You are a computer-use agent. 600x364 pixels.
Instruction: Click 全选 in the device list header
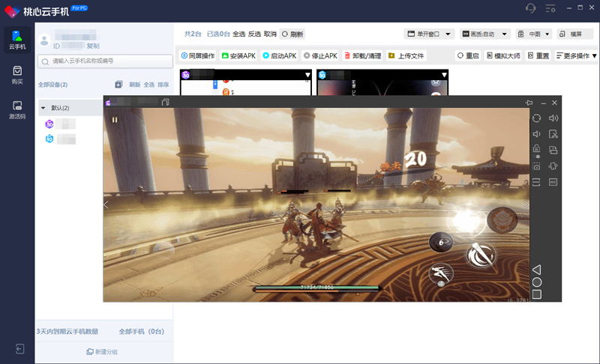click(x=148, y=85)
